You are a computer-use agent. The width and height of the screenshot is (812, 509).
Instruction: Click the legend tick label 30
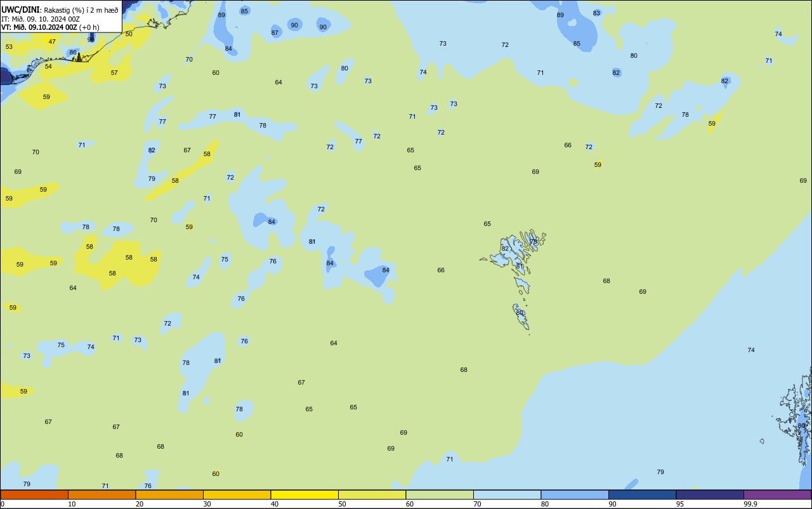click(207, 504)
